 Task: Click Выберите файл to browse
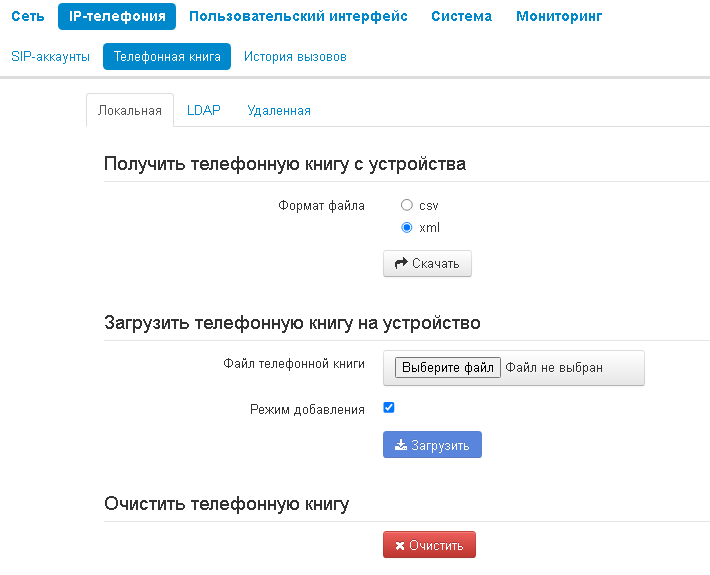[x=448, y=367]
